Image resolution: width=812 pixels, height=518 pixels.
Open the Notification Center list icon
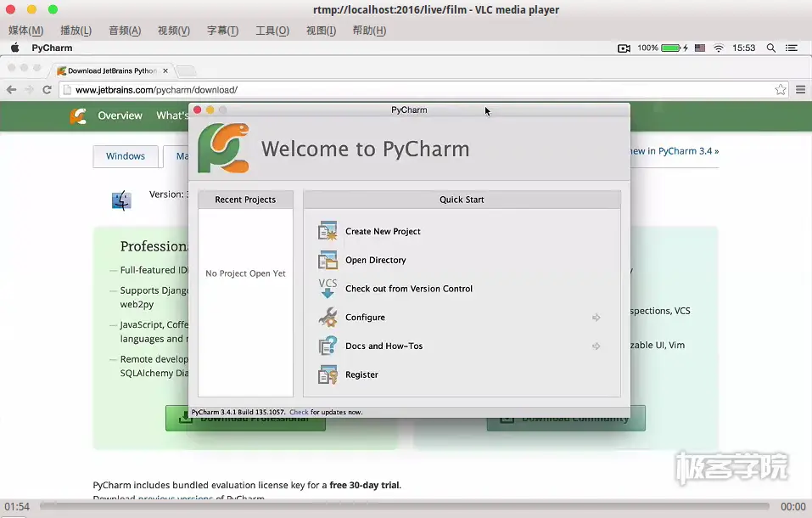tap(792, 48)
